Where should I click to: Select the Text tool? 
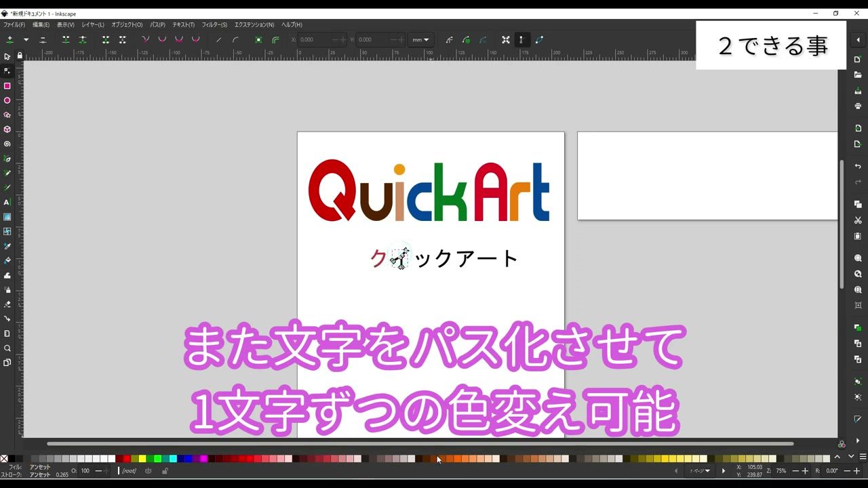click(x=7, y=202)
